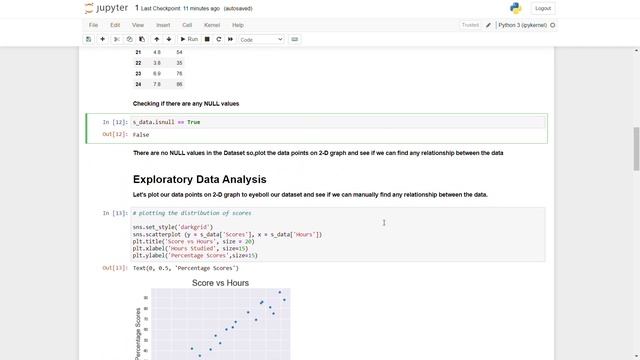Click the Text(0, 0.5, 'Percentage Scores') output
This screenshot has width=640, height=360.
click(x=186, y=268)
